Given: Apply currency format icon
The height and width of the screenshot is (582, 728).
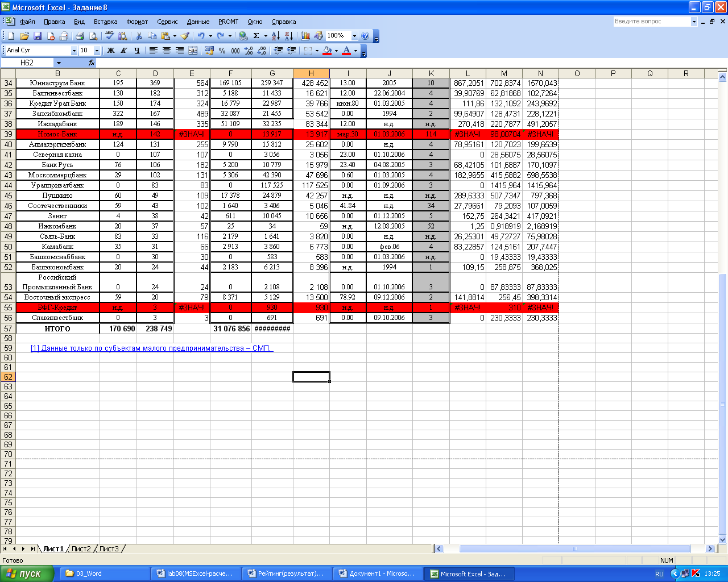Looking at the screenshot, I should coord(209,51).
